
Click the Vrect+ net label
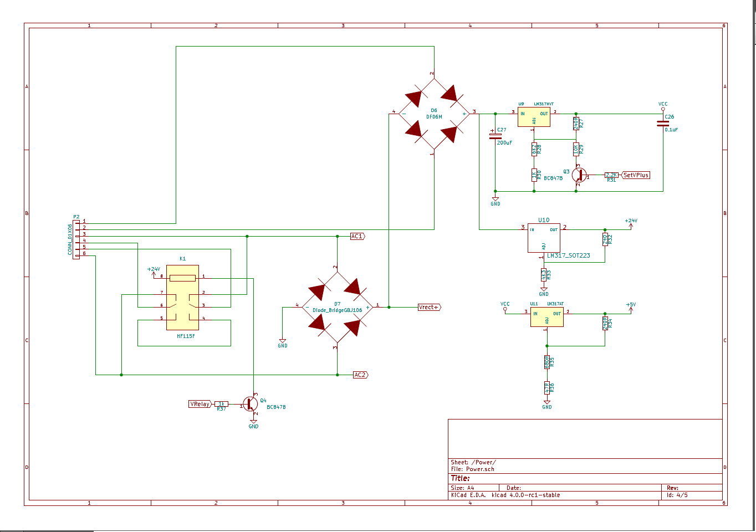coord(430,307)
